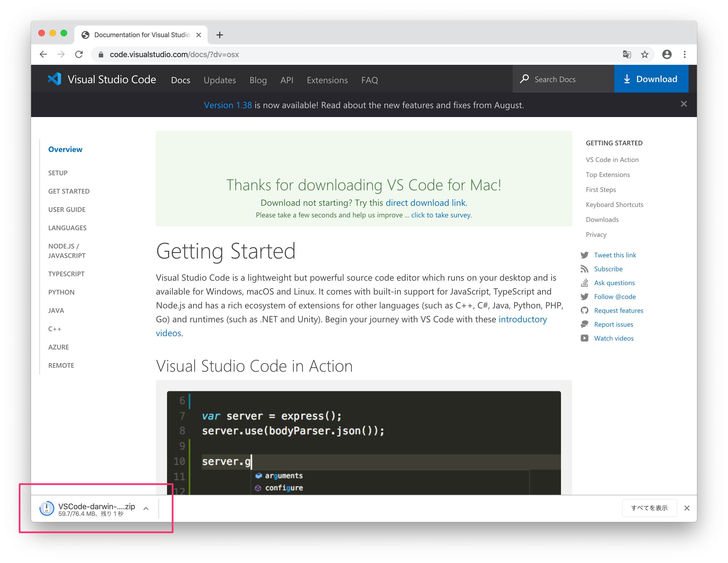This screenshot has width=728, height=563.
Task: Click the Search Docs magnifier icon
Action: [x=524, y=79]
